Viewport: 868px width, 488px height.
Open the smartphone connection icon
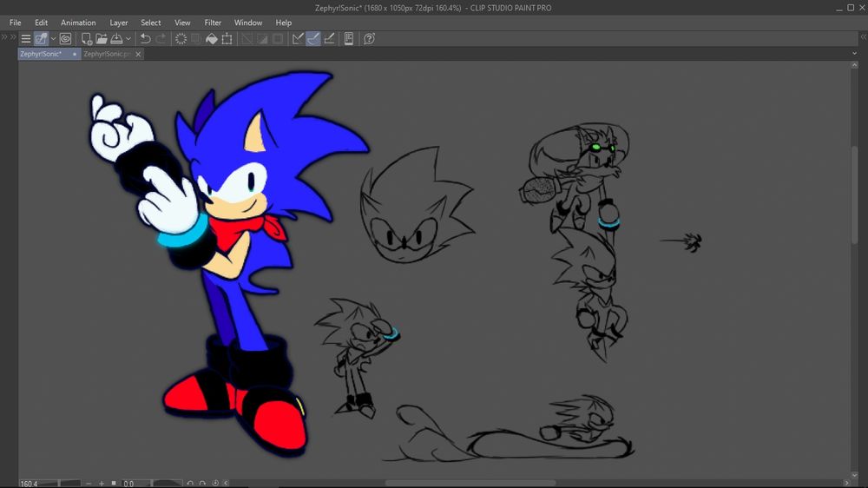point(349,39)
